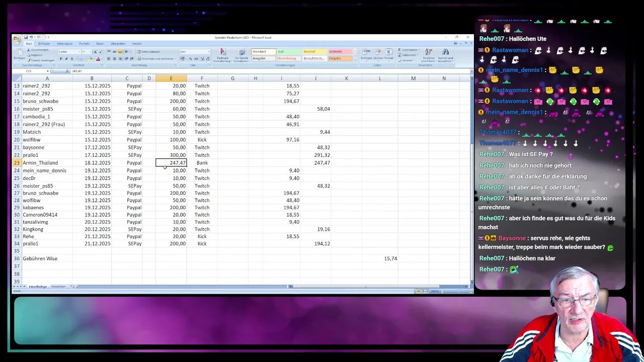
Task: Click the fx insert function icon
Action: click(x=67, y=71)
